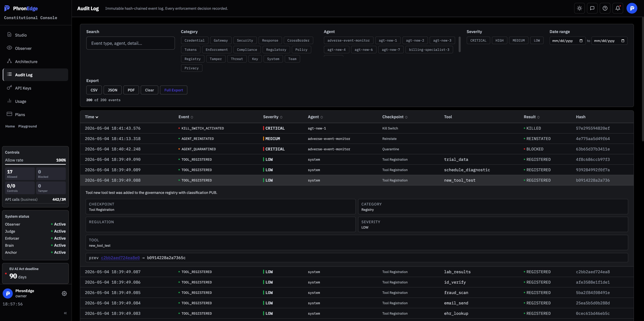
Task: Open API Keys page
Action: coord(35,88)
